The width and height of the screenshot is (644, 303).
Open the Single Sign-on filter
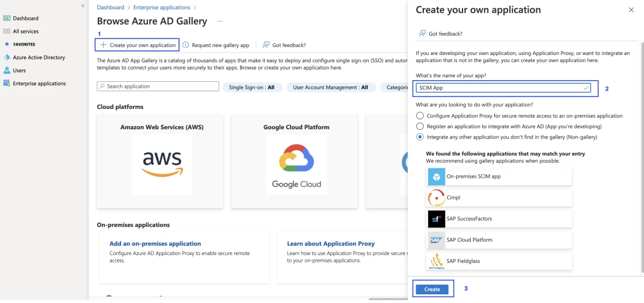[252, 88]
